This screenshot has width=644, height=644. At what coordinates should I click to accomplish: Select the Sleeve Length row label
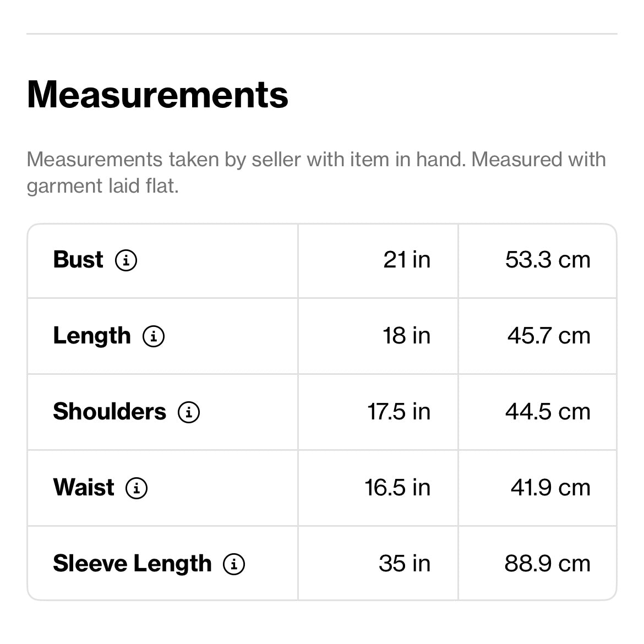(132, 564)
